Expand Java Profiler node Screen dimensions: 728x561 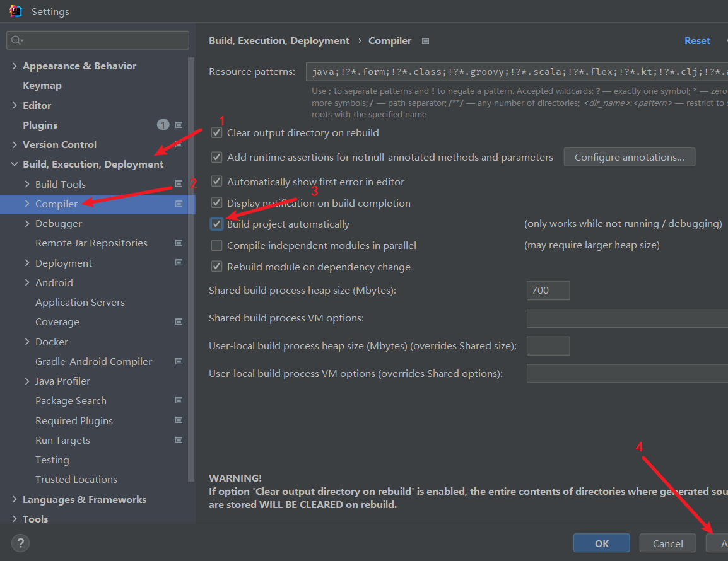point(27,381)
